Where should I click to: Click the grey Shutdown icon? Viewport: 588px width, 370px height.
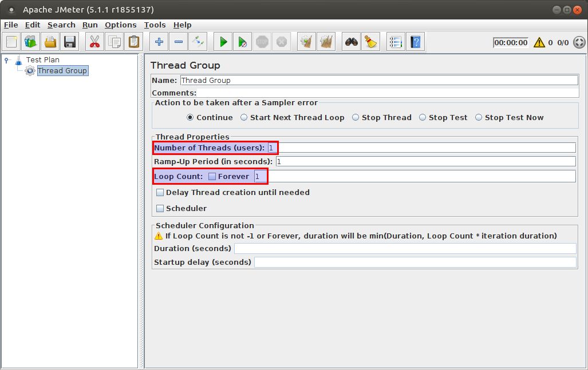[x=282, y=42]
